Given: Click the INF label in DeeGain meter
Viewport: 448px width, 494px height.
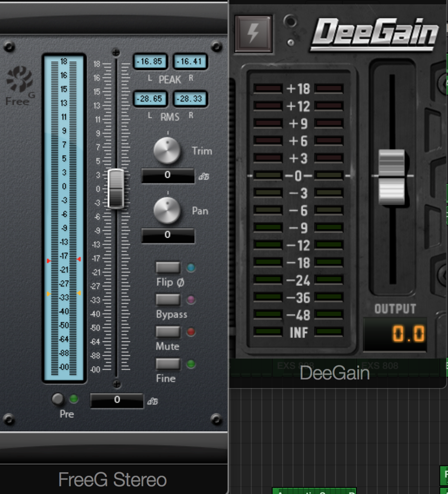Looking at the screenshot, I should pyautogui.click(x=299, y=332).
